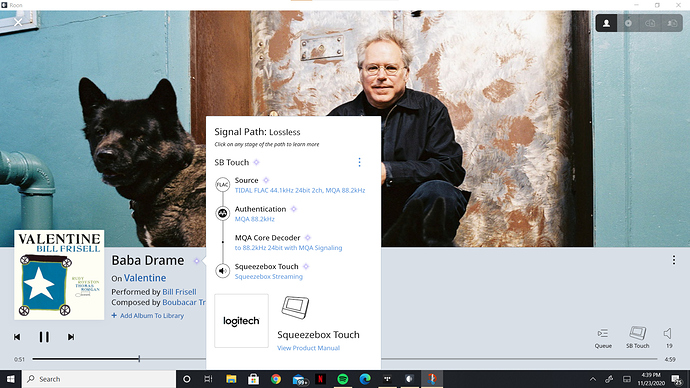Open Task View on the taskbar
690x388 pixels.
209,379
